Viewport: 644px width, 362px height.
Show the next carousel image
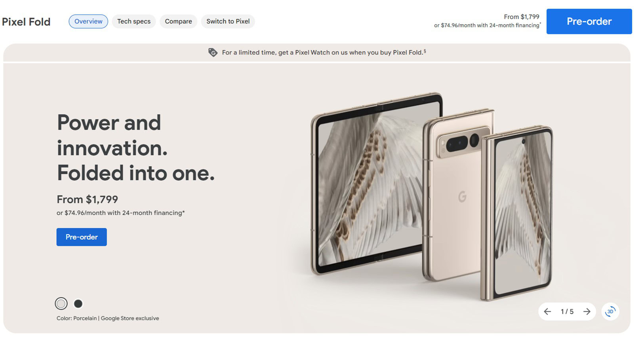tap(587, 312)
